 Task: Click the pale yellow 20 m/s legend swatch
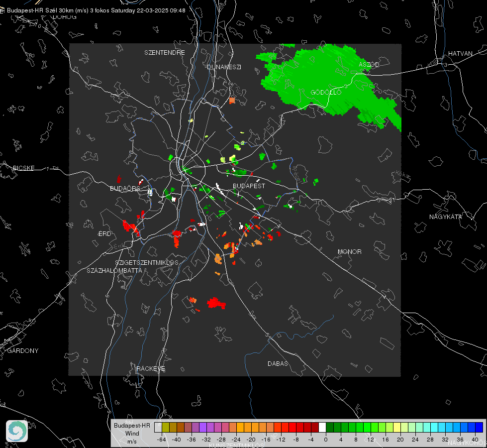tap(397, 427)
